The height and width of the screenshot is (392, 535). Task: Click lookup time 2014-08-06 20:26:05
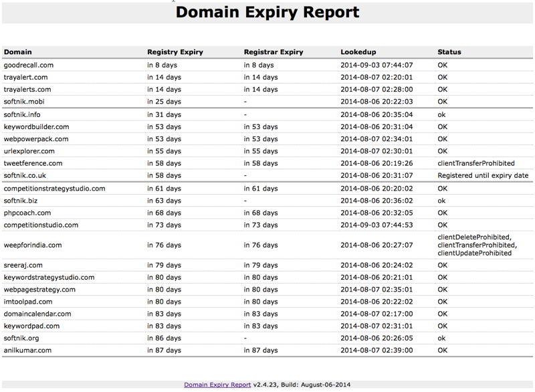377,338
